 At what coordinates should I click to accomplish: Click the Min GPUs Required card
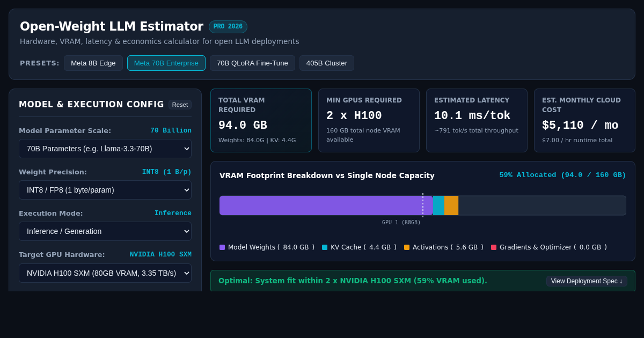pos(369,121)
